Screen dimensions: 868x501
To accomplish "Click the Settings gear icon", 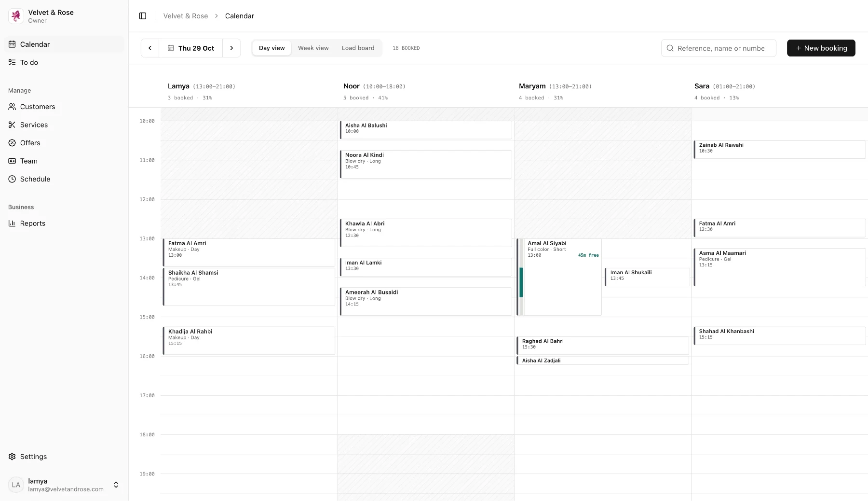I will point(12,457).
